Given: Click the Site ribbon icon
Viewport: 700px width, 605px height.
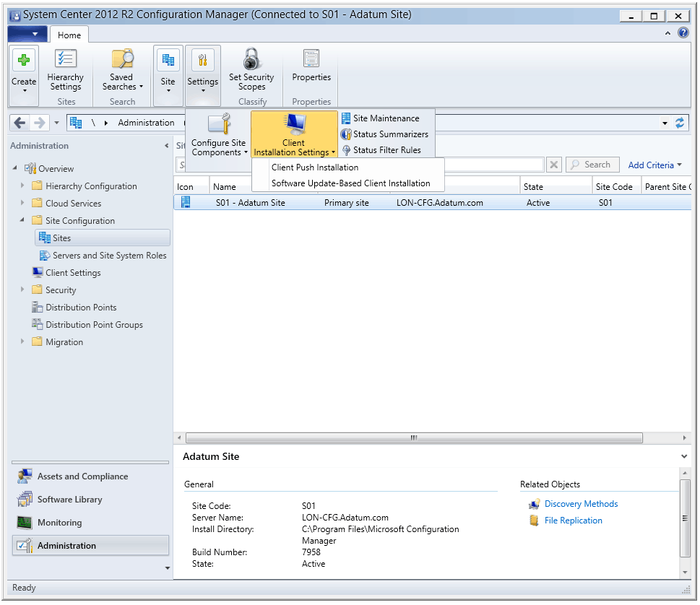Looking at the screenshot, I should pos(168,60).
